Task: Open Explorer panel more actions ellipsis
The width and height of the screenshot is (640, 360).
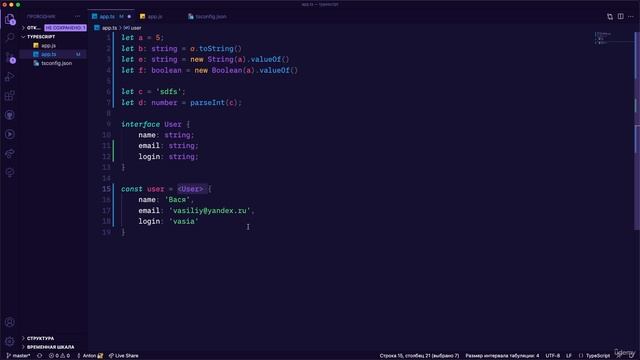Action: [78, 16]
